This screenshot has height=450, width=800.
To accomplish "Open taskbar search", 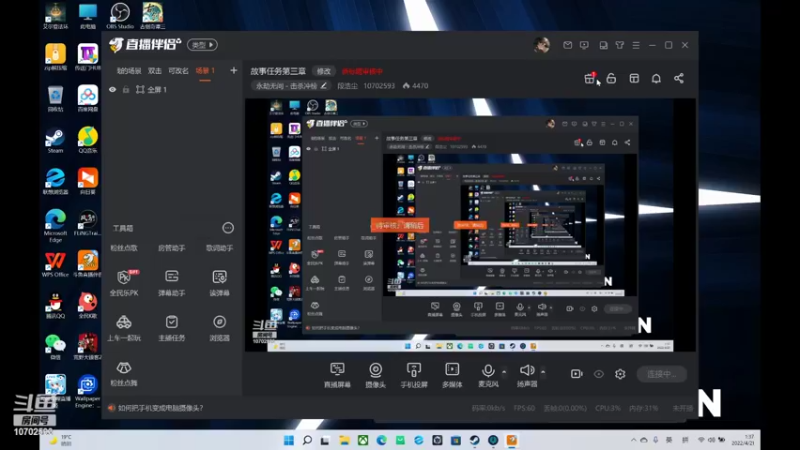I will coord(307,440).
